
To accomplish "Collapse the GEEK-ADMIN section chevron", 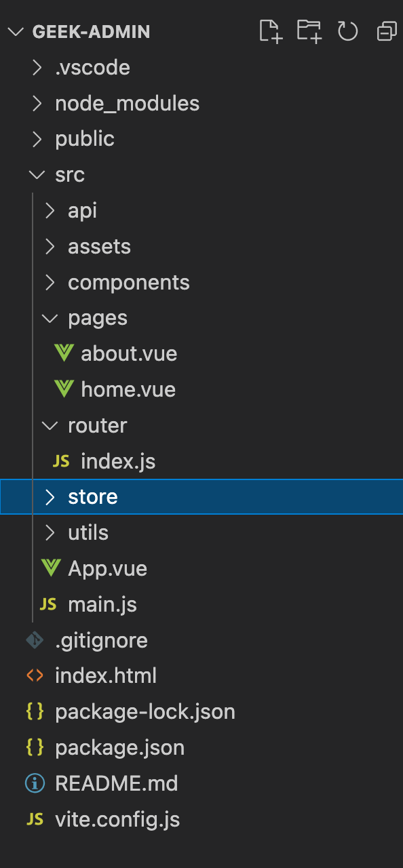I will pyautogui.click(x=15, y=31).
